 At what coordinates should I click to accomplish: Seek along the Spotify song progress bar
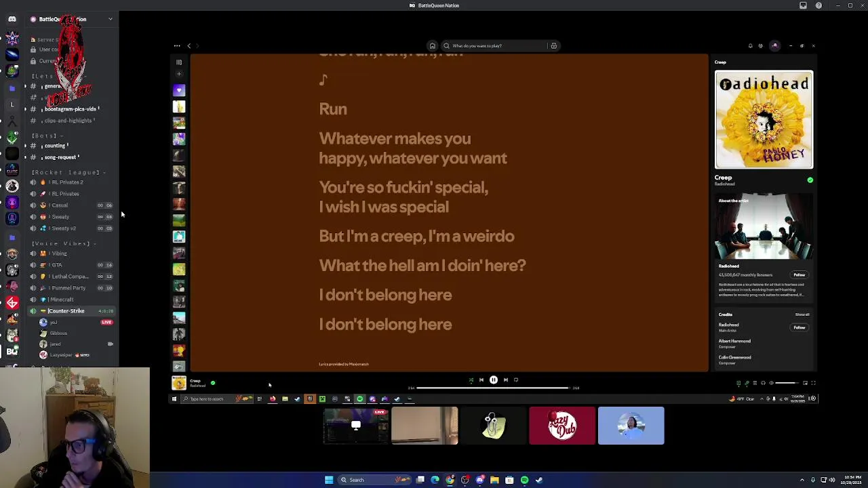tap(493, 388)
